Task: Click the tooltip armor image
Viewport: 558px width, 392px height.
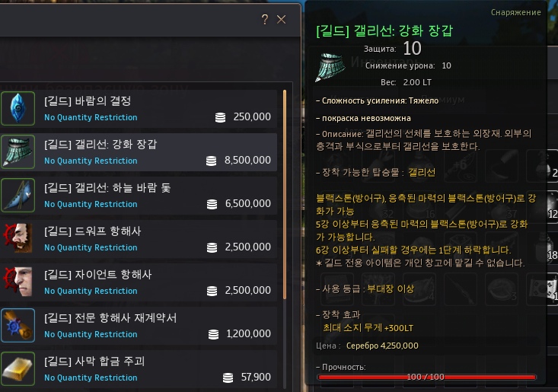Action: [330, 67]
